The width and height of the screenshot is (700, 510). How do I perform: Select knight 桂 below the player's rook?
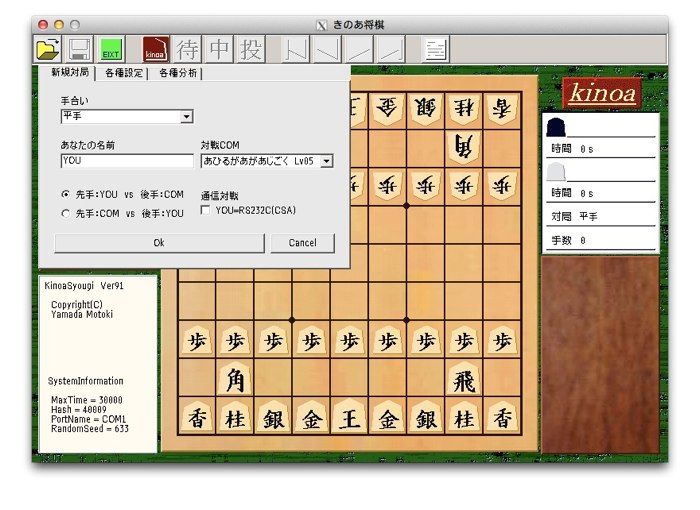click(464, 417)
